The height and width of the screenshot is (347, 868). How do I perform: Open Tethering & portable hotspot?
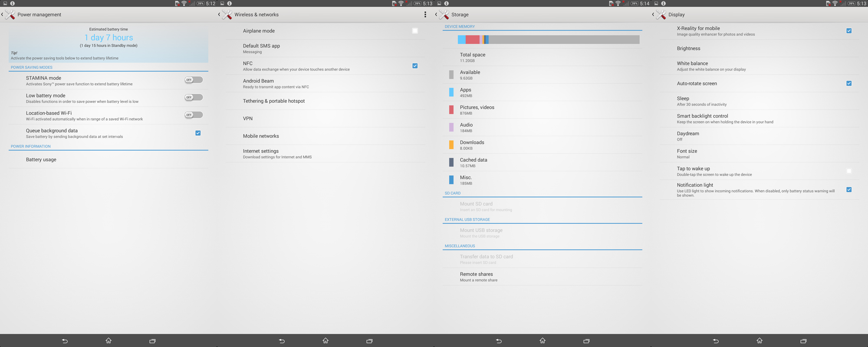pos(273,101)
